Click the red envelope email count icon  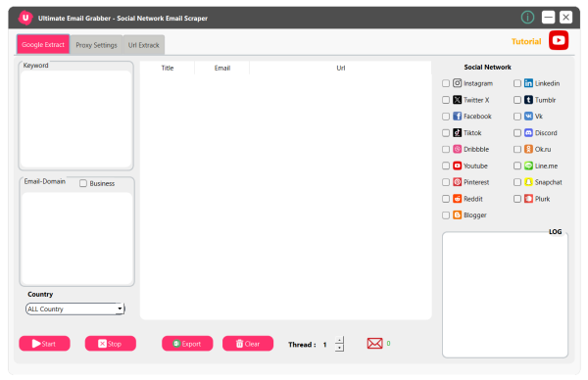[x=374, y=344]
